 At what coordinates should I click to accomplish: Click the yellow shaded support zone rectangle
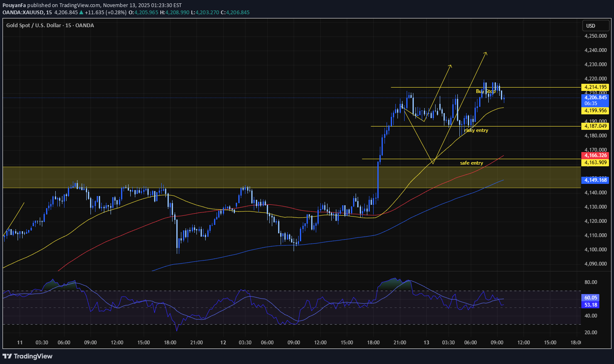pyautogui.click(x=209, y=177)
